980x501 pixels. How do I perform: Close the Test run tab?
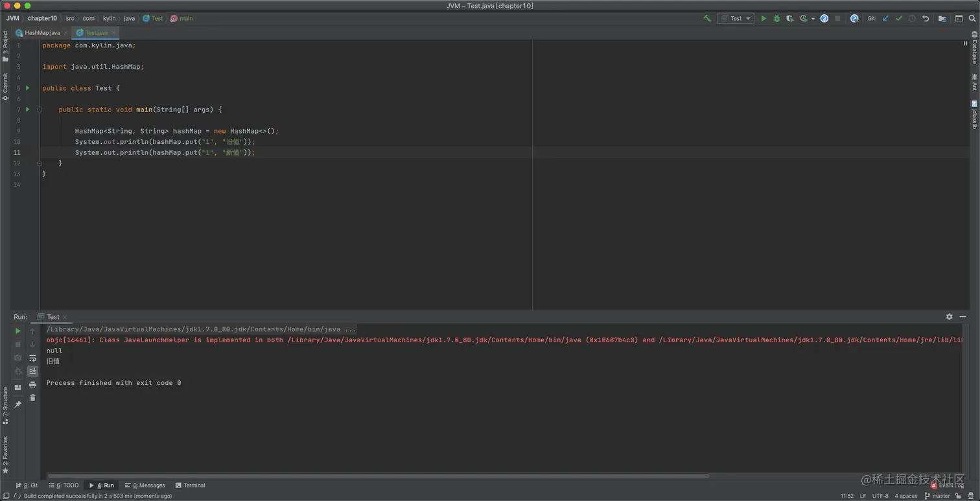[x=65, y=317]
